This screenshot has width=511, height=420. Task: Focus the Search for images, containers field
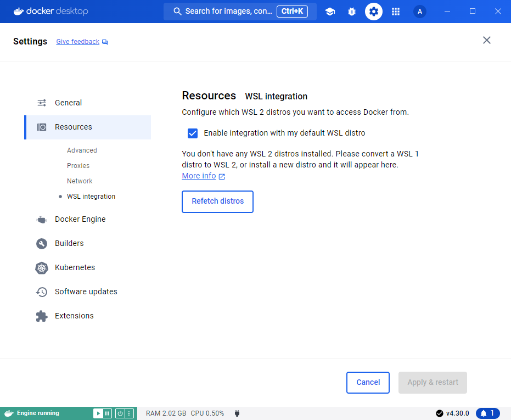coord(240,12)
